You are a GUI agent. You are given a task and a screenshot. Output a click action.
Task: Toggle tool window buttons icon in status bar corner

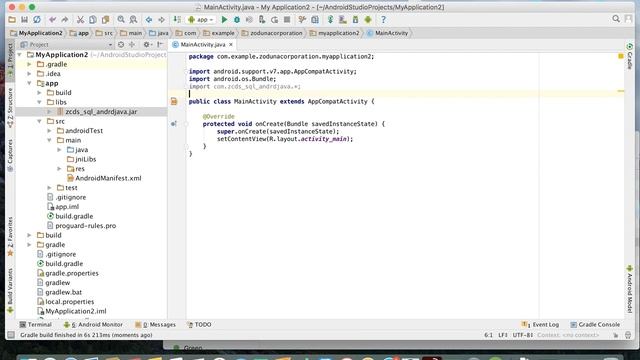[11, 335]
